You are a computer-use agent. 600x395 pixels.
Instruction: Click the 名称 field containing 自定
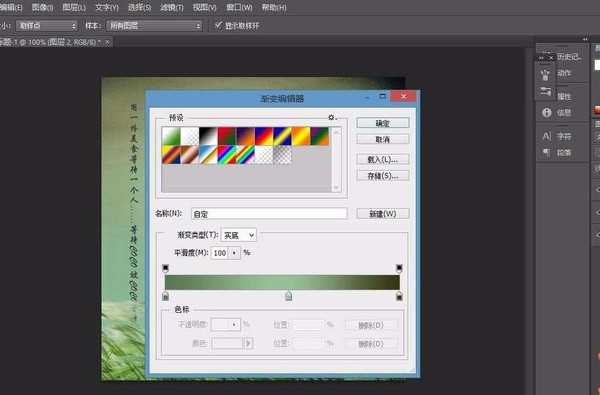point(269,214)
